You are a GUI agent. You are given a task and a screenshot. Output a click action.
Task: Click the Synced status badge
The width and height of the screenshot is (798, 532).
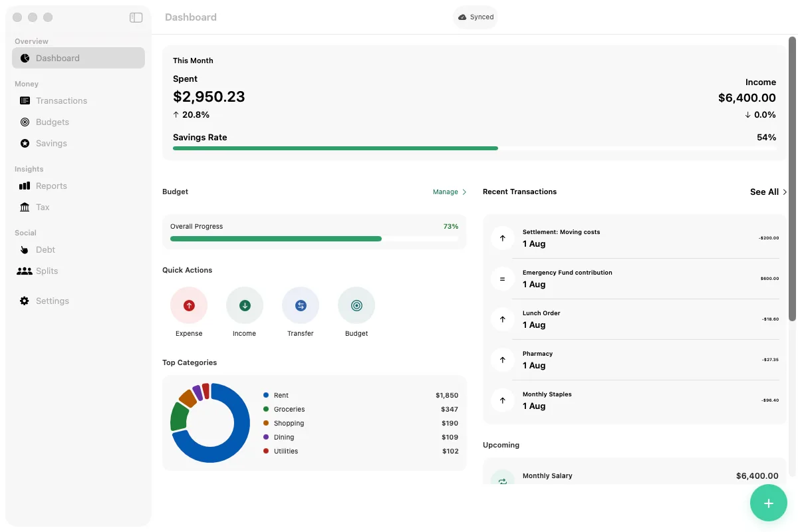tap(475, 17)
